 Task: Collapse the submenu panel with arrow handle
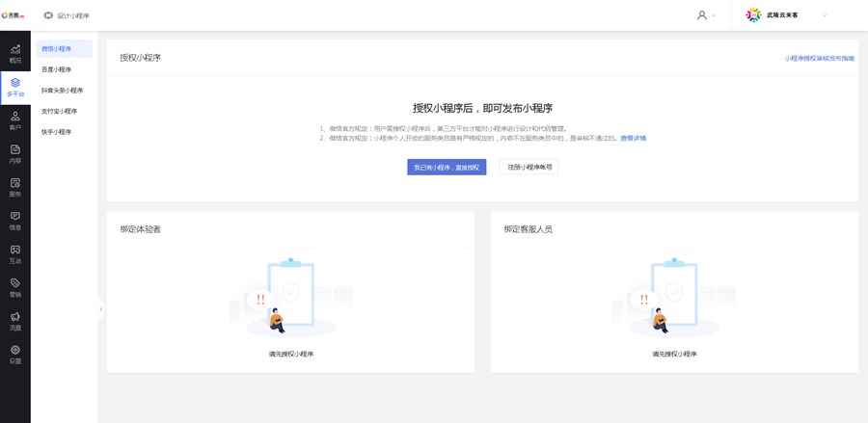[100, 309]
